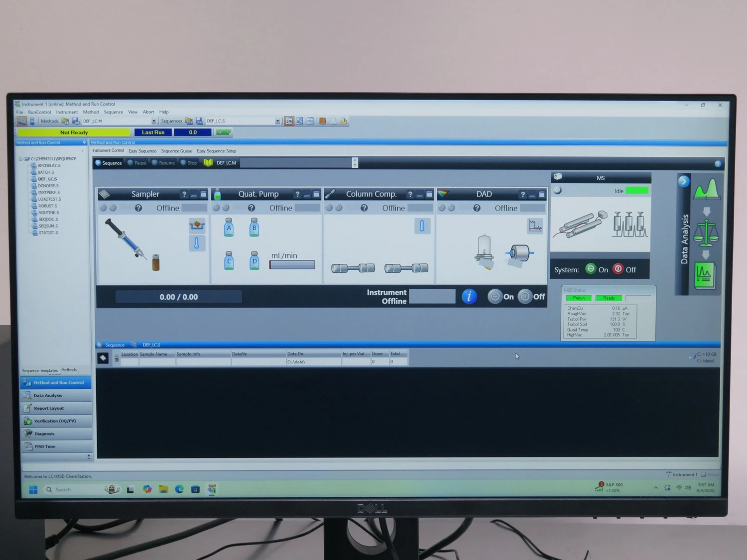The height and width of the screenshot is (560, 747).
Task: Load a sequence using Sequences folder icon
Action: tap(189, 121)
